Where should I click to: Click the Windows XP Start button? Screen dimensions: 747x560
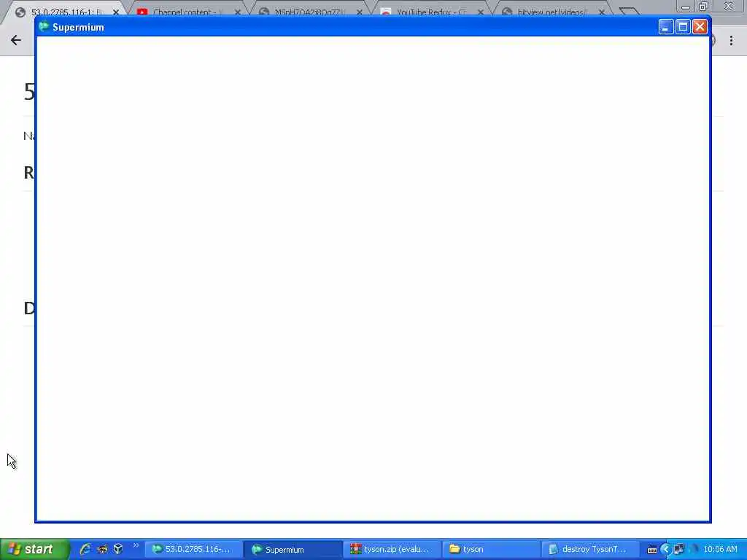coord(34,549)
